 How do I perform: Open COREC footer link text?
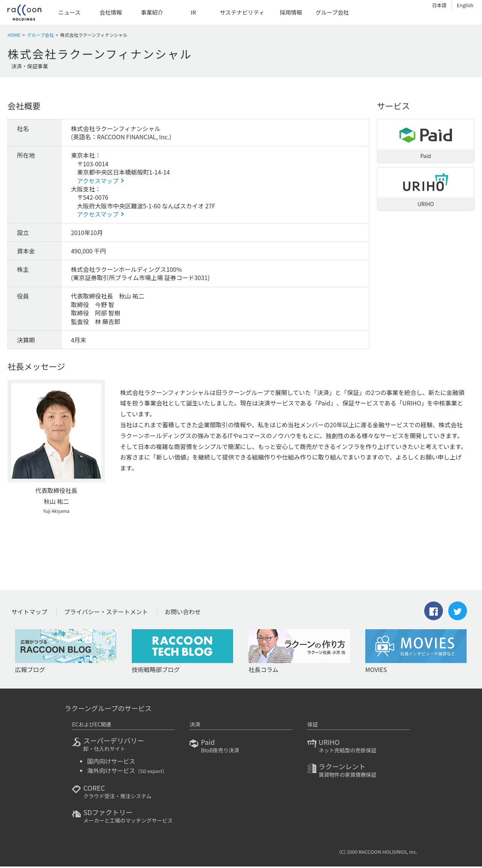(x=94, y=788)
